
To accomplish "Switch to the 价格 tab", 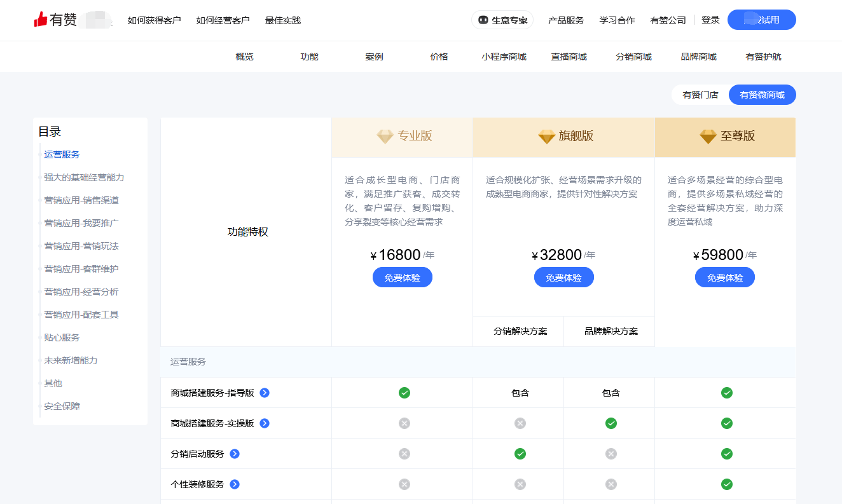I will pos(439,56).
